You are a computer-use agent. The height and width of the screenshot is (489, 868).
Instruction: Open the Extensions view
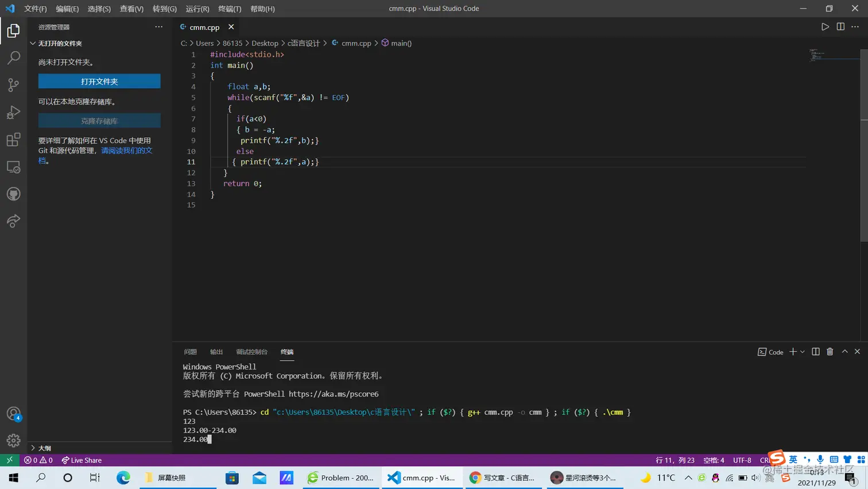pyautogui.click(x=13, y=140)
